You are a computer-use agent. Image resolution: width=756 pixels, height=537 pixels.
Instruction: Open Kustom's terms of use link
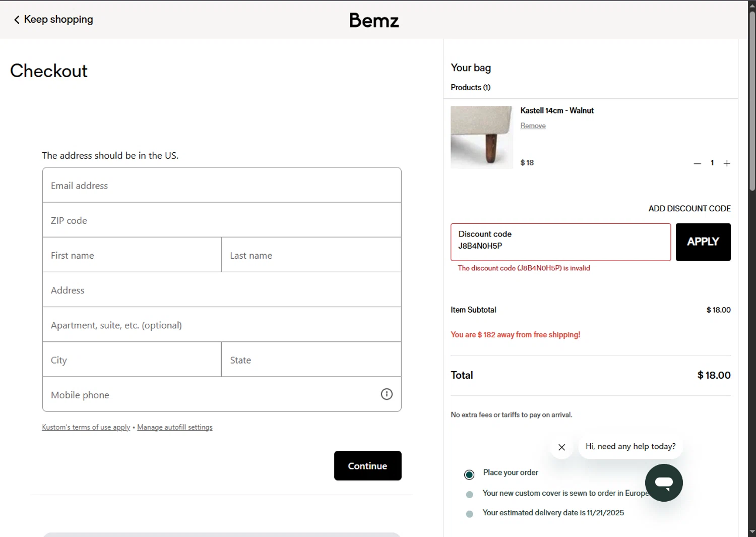click(x=86, y=427)
